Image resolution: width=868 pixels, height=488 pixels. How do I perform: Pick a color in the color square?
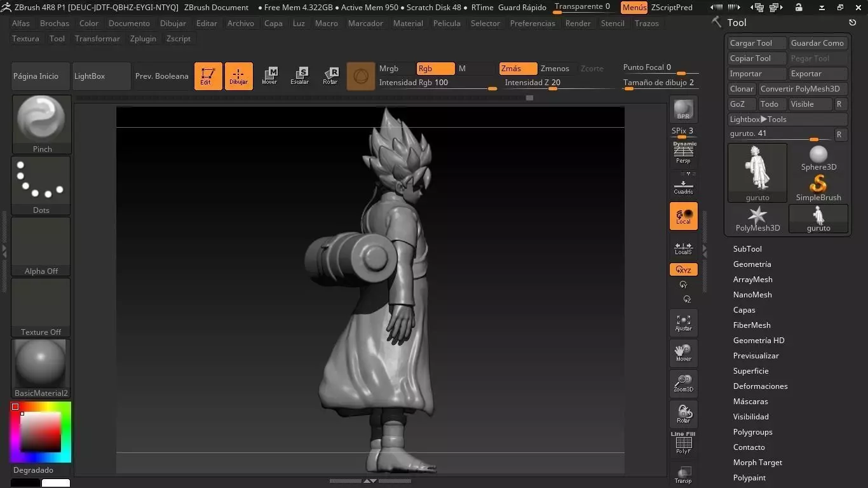(x=41, y=432)
